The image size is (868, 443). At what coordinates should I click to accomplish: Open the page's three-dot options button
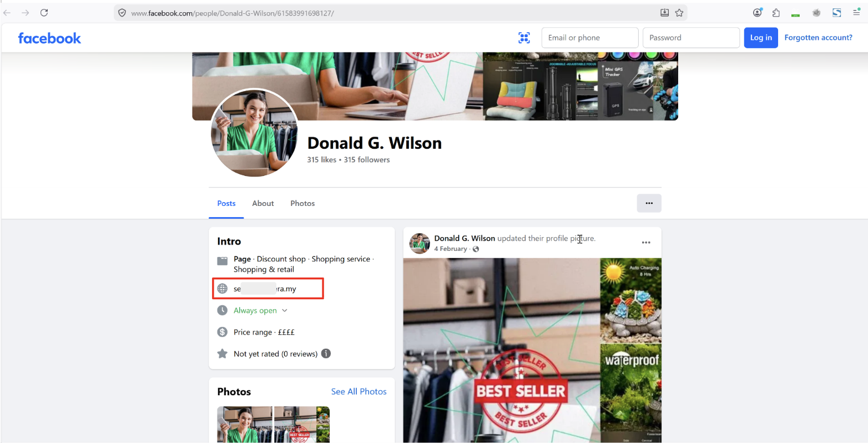649,203
